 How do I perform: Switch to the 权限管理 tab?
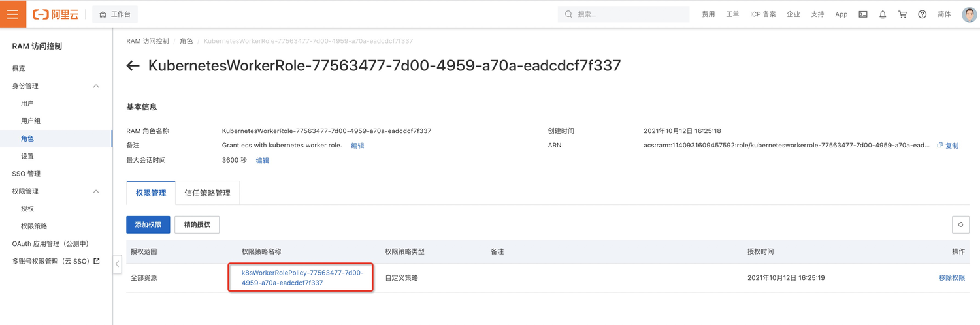pyautogui.click(x=151, y=193)
